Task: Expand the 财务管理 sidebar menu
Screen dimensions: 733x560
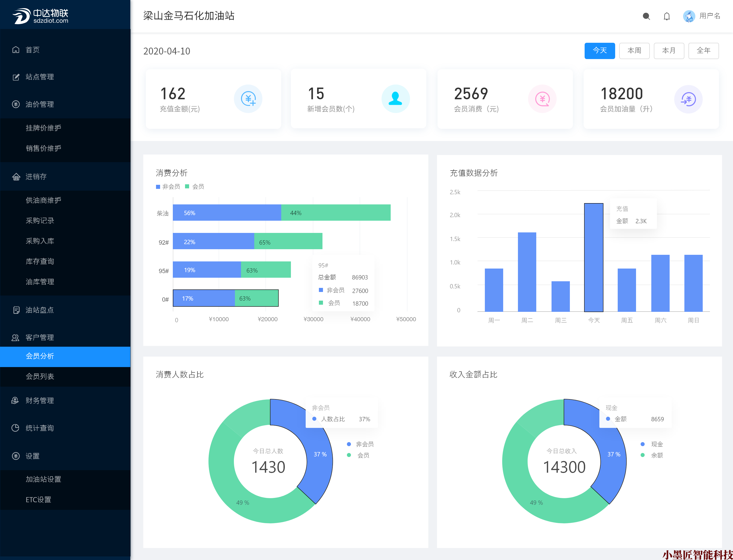Action: tap(39, 401)
